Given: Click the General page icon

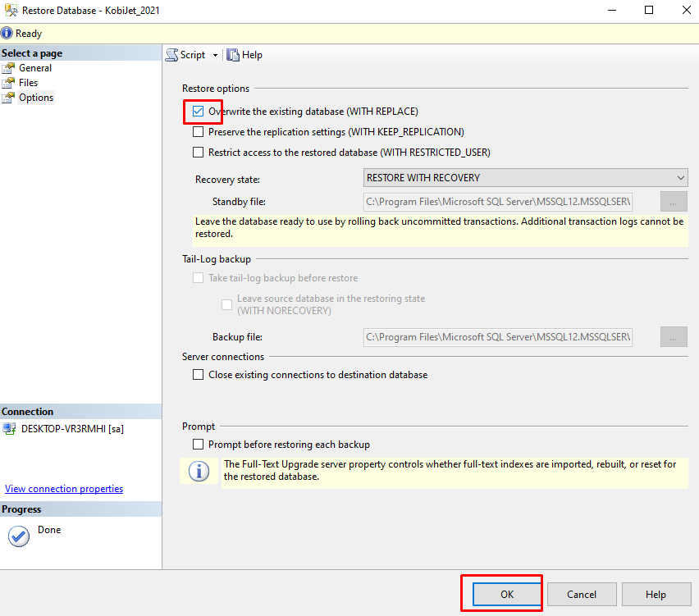Looking at the screenshot, I should pyautogui.click(x=8, y=68).
